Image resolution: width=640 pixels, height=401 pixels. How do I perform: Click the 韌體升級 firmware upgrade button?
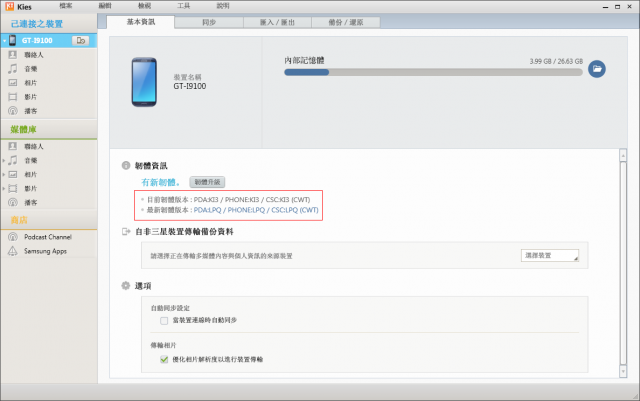click(207, 182)
